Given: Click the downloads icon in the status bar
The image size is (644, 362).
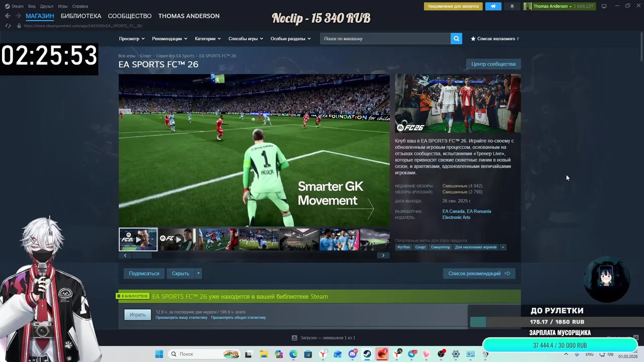Looking at the screenshot, I should (x=295, y=338).
